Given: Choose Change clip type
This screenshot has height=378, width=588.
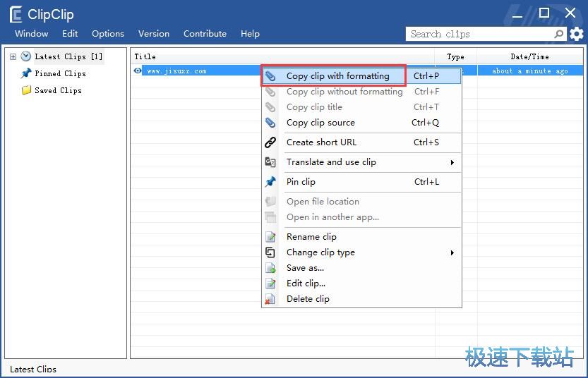Looking at the screenshot, I should [361, 252].
